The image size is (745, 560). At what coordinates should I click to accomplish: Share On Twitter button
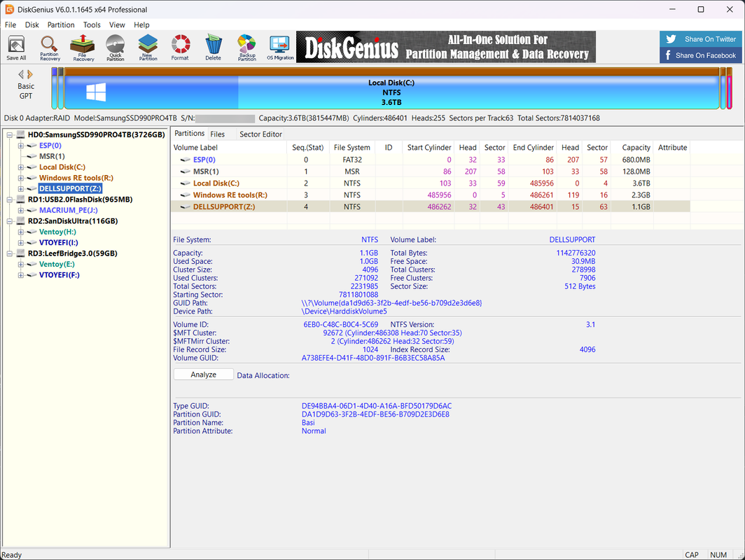pyautogui.click(x=701, y=39)
